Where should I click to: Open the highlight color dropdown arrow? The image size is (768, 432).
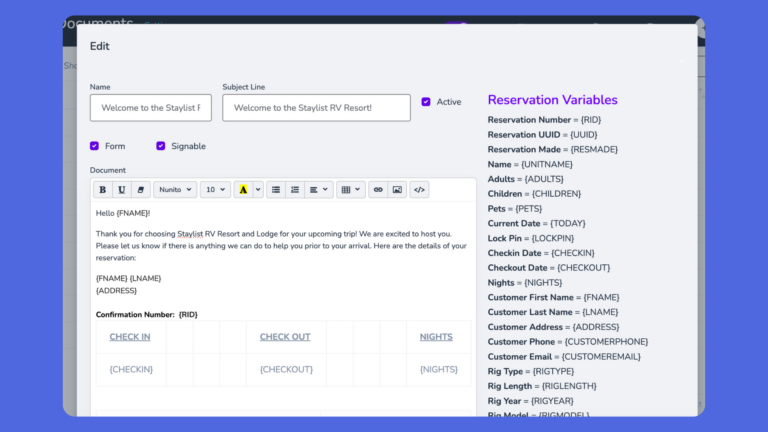258,190
